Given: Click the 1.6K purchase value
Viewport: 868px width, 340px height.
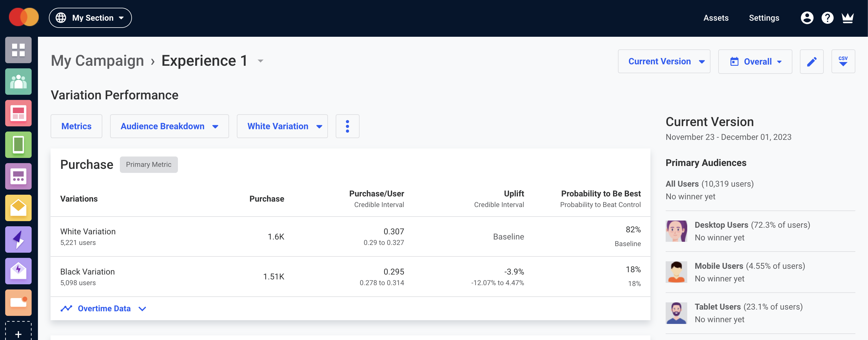Looking at the screenshot, I should tap(276, 237).
